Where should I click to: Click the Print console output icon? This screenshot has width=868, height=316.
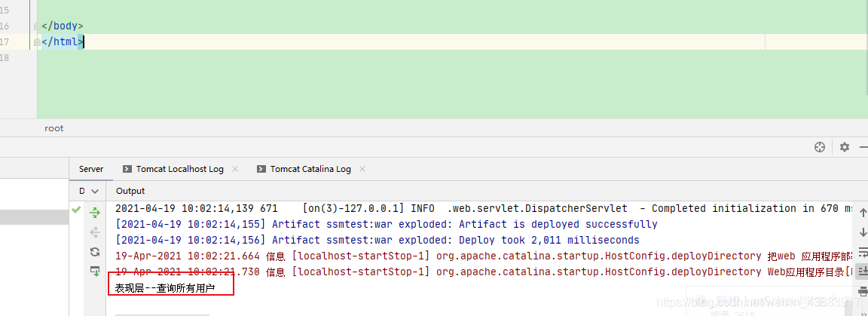point(863,291)
